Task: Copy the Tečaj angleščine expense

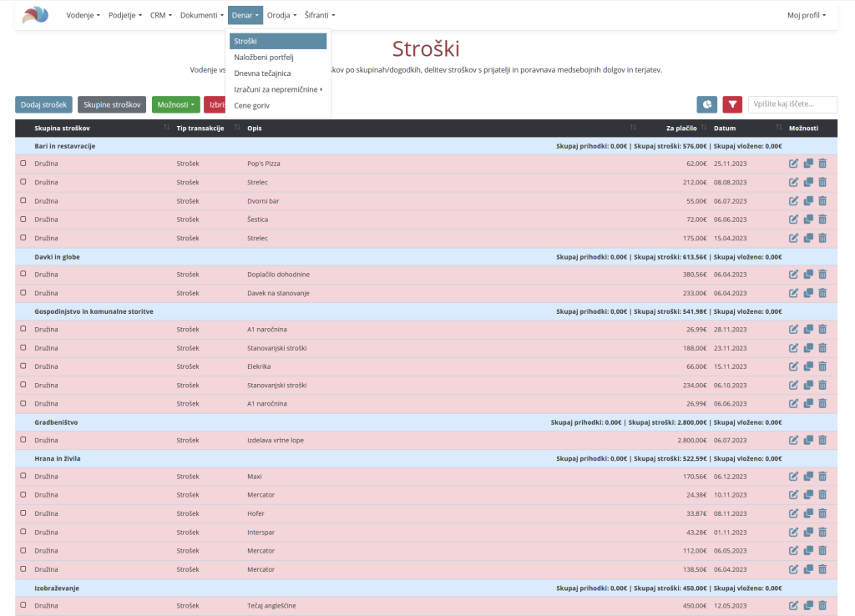Action: 808,605
